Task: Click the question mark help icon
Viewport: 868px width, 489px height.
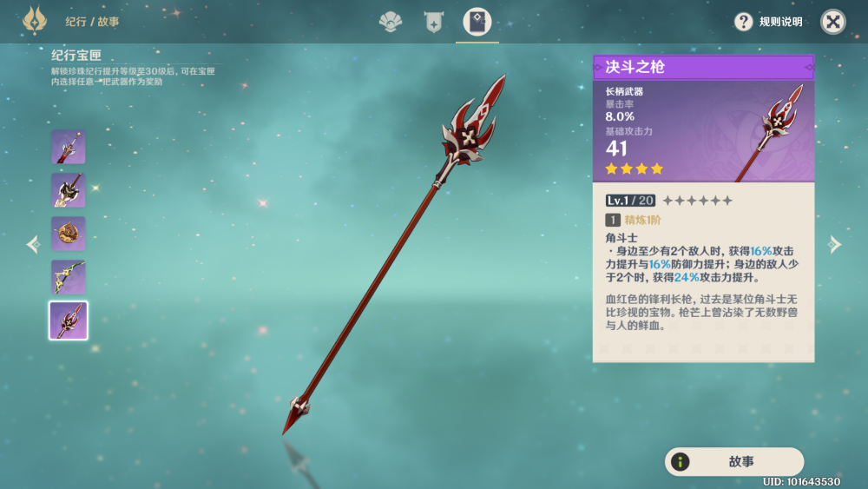Action: pos(744,22)
